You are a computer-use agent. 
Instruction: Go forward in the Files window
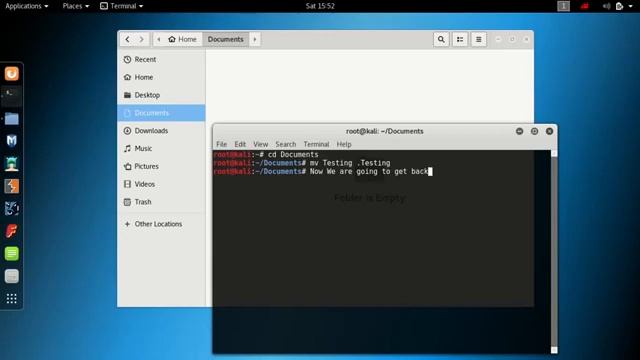[142, 39]
